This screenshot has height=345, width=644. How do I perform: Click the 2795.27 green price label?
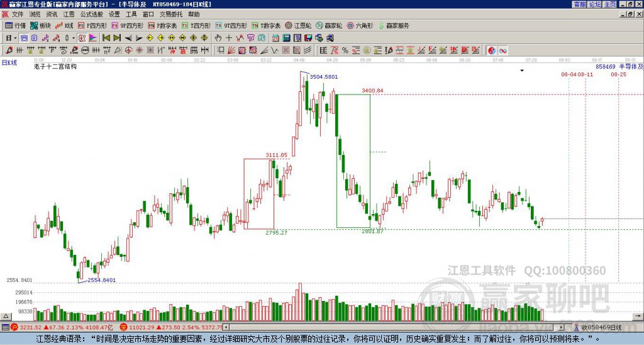277,233
